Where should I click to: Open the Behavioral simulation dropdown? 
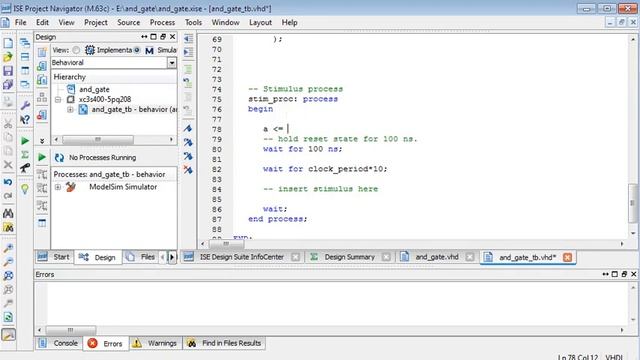(172, 63)
